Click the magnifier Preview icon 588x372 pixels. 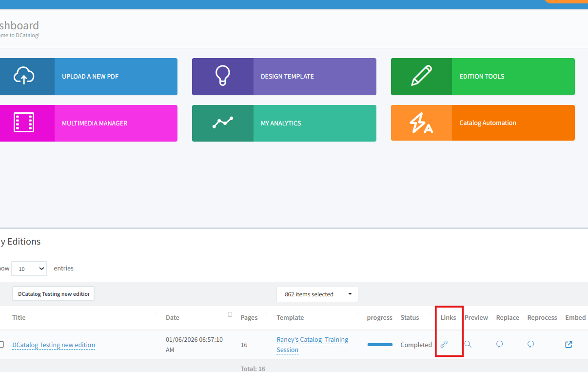pos(468,344)
